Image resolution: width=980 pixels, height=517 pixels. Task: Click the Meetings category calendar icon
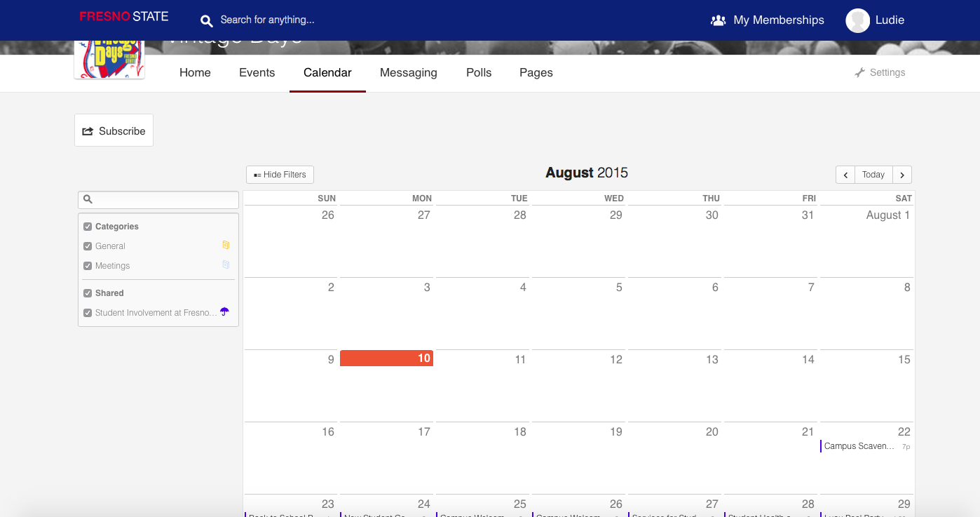point(226,265)
